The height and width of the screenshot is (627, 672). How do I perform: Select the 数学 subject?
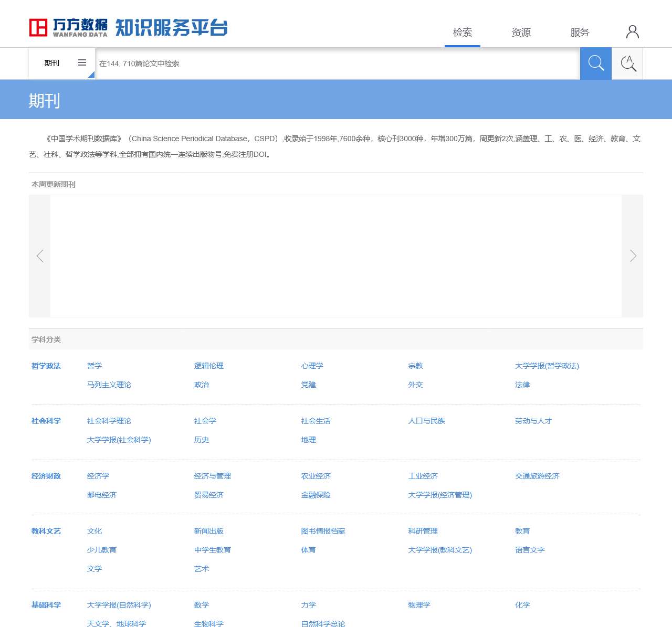202,605
